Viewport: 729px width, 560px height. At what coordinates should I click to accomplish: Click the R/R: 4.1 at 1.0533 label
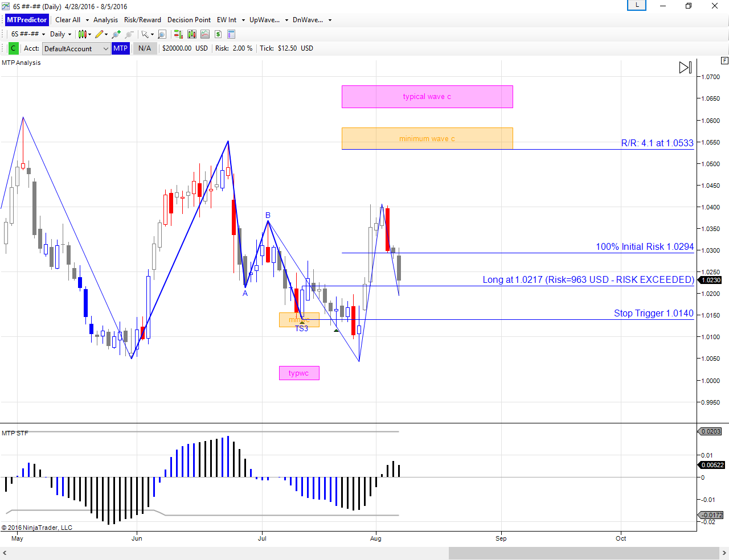tap(657, 143)
